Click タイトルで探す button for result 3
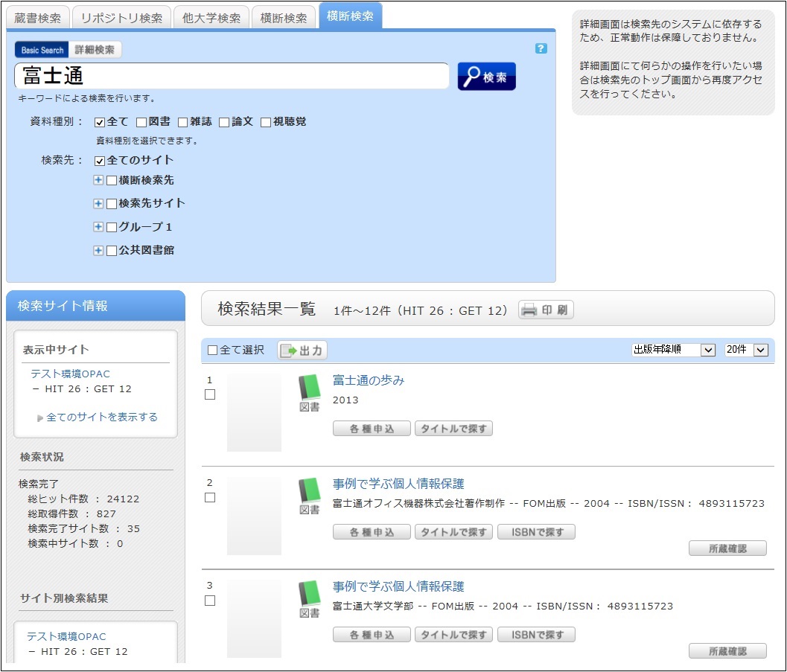Viewport: 787px width, 672px height. point(453,635)
